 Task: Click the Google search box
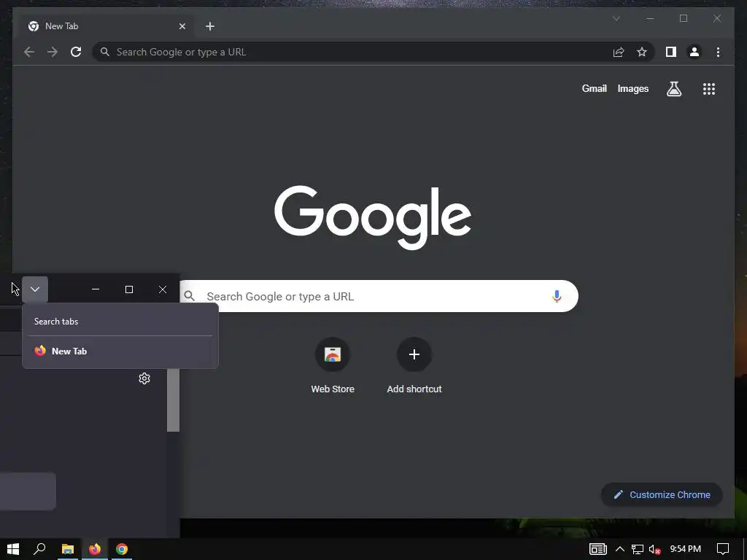[379, 296]
